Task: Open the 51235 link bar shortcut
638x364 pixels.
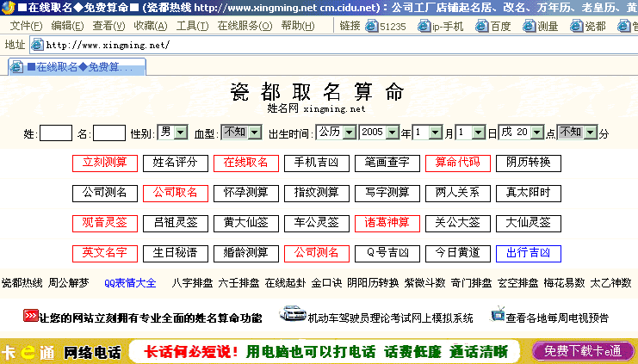Action: [386, 27]
